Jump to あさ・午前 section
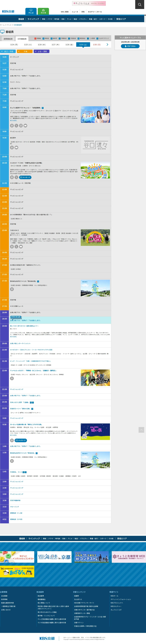The image size is (146, 644). 8,51
